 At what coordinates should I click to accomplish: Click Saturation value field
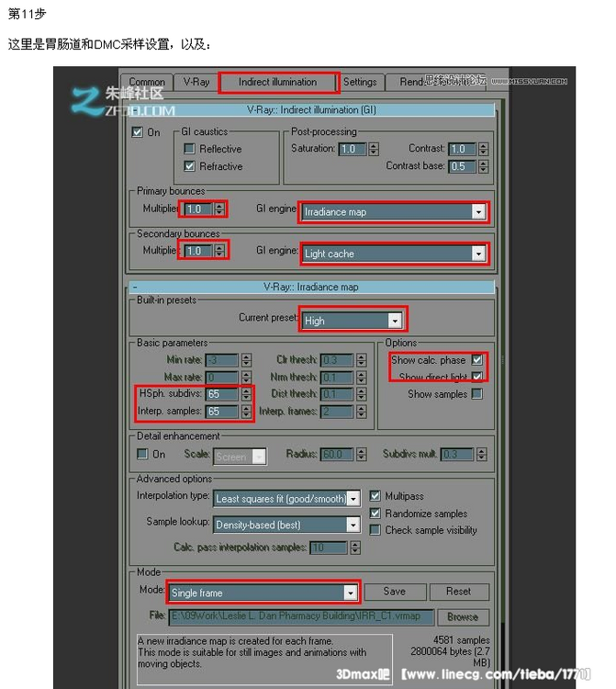click(353, 149)
